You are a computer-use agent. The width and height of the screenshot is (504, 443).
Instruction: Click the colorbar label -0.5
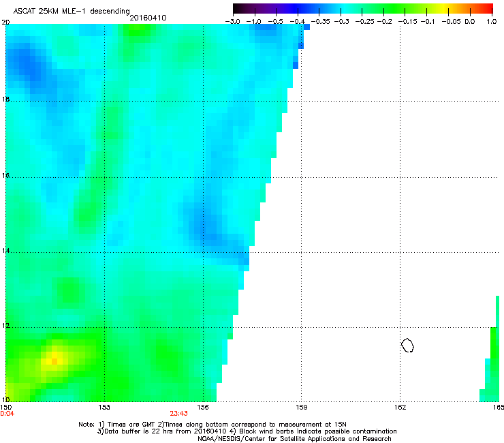[x=275, y=22]
